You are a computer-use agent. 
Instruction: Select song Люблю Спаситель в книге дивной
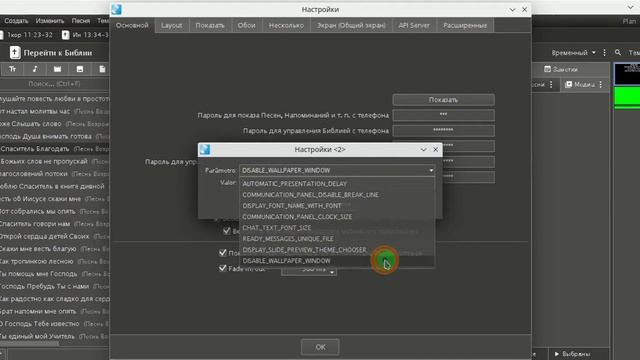55,186
